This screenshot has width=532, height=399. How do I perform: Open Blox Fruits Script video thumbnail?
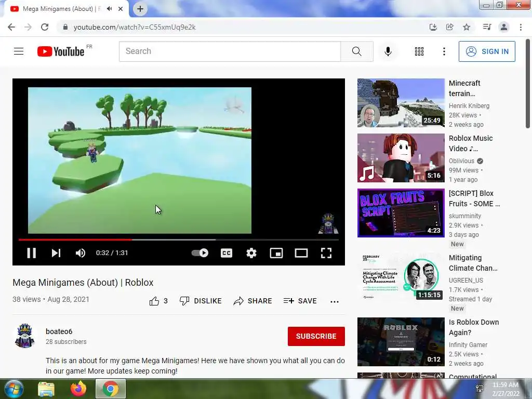[401, 212]
